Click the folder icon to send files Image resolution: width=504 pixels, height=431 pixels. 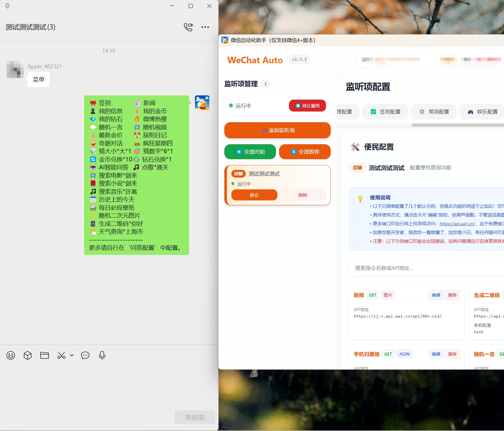coord(44,355)
